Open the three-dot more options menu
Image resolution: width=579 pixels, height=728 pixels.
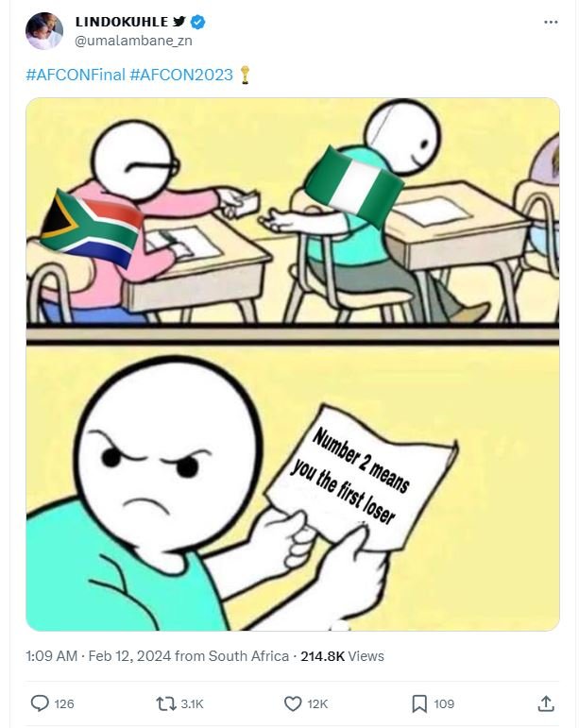point(551,22)
